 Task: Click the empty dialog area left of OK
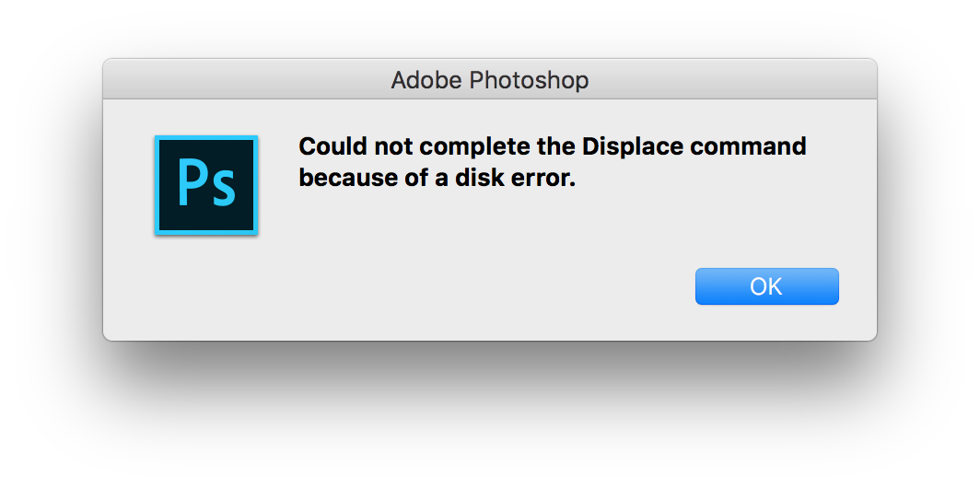click(x=461, y=286)
